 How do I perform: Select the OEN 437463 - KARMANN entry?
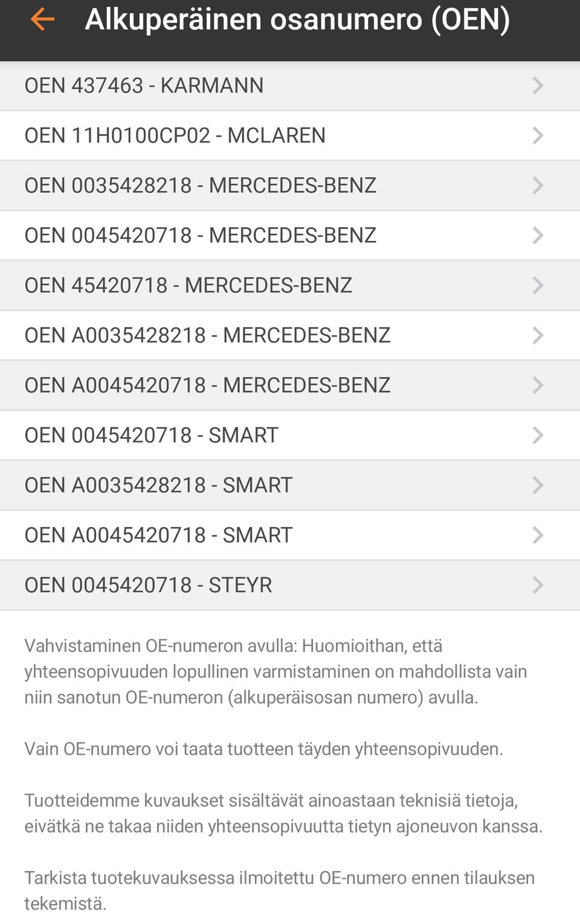point(144,86)
